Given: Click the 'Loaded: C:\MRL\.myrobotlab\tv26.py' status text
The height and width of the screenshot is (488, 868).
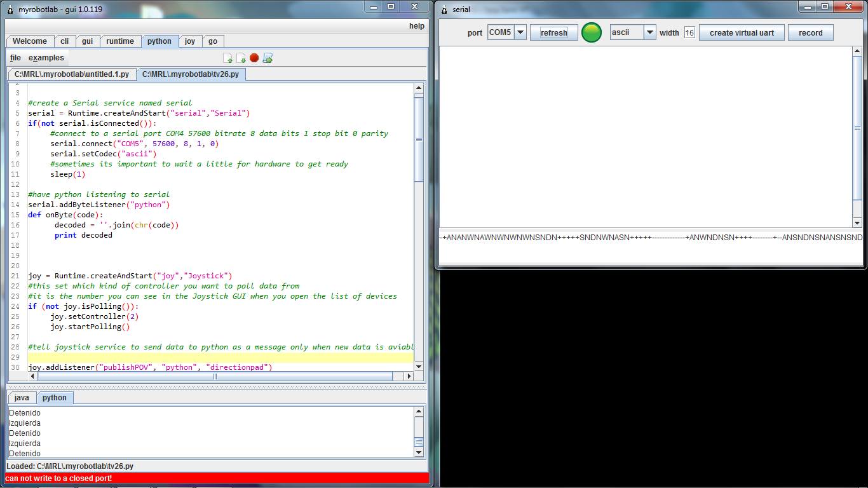Looking at the screenshot, I should 70,466.
